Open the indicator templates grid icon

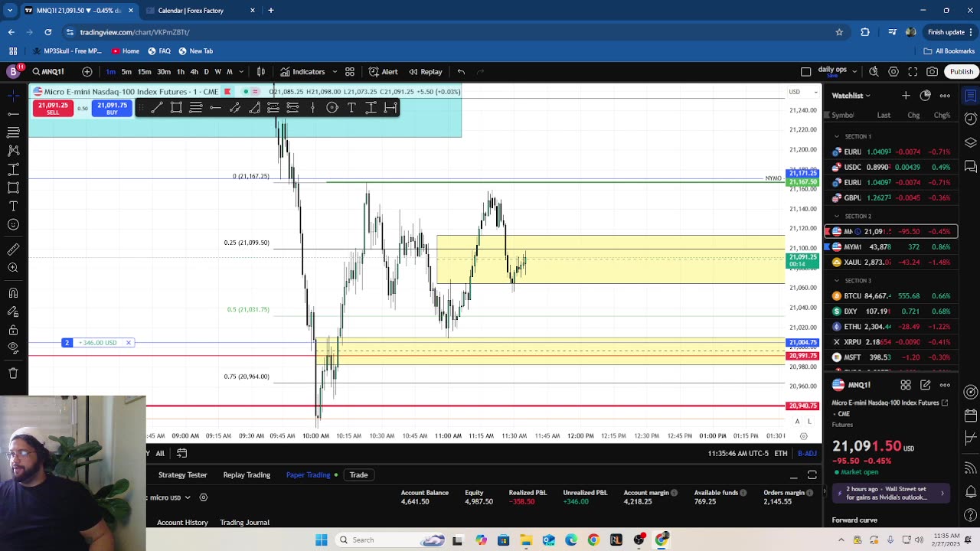(x=350, y=72)
